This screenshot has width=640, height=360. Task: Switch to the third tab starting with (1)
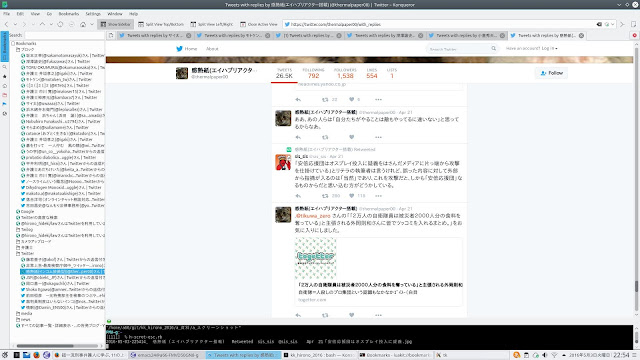(x=308, y=36)
